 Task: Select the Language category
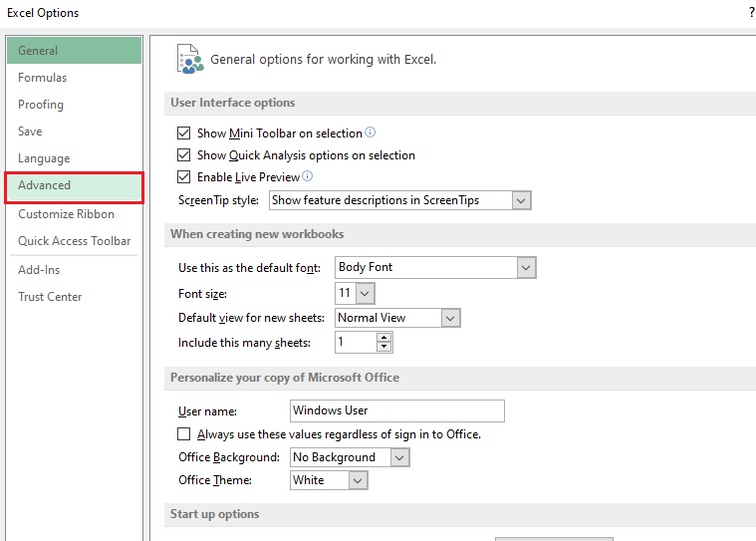(x=75, y=158)
